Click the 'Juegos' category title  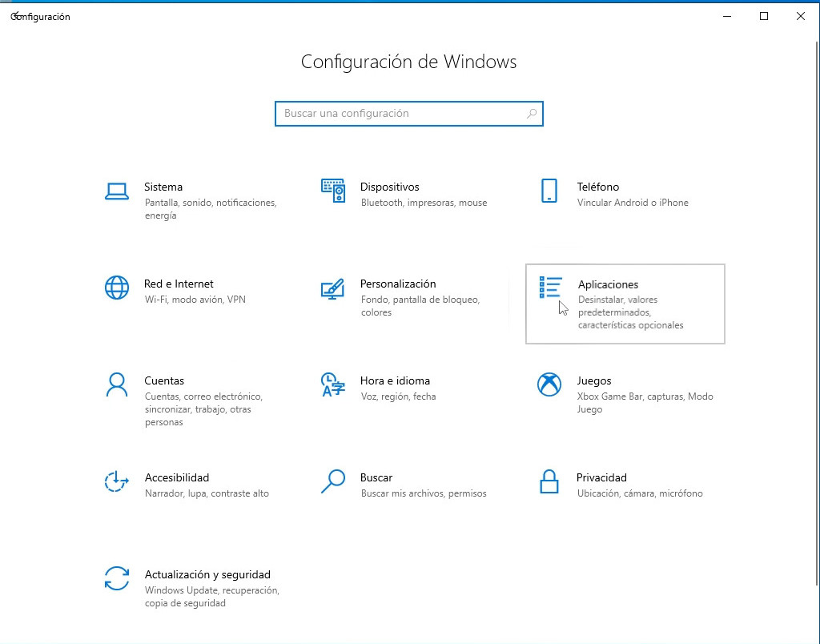[x=594, y=380]
